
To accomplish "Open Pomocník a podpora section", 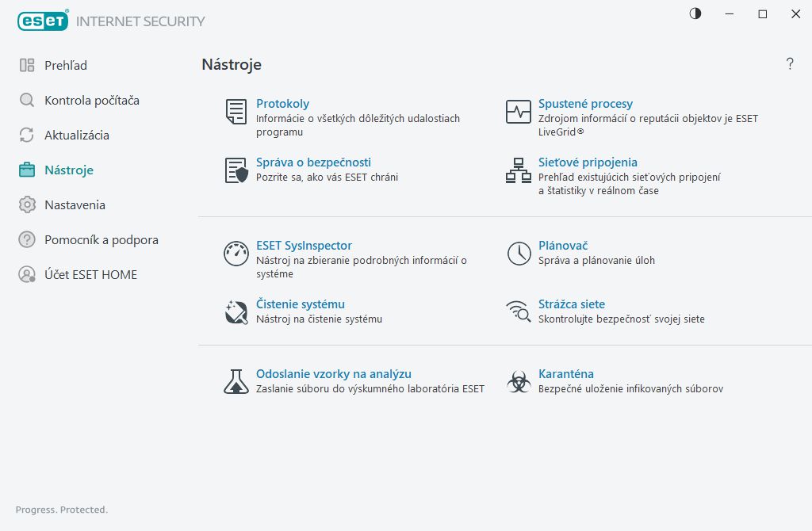I will 101,240.
